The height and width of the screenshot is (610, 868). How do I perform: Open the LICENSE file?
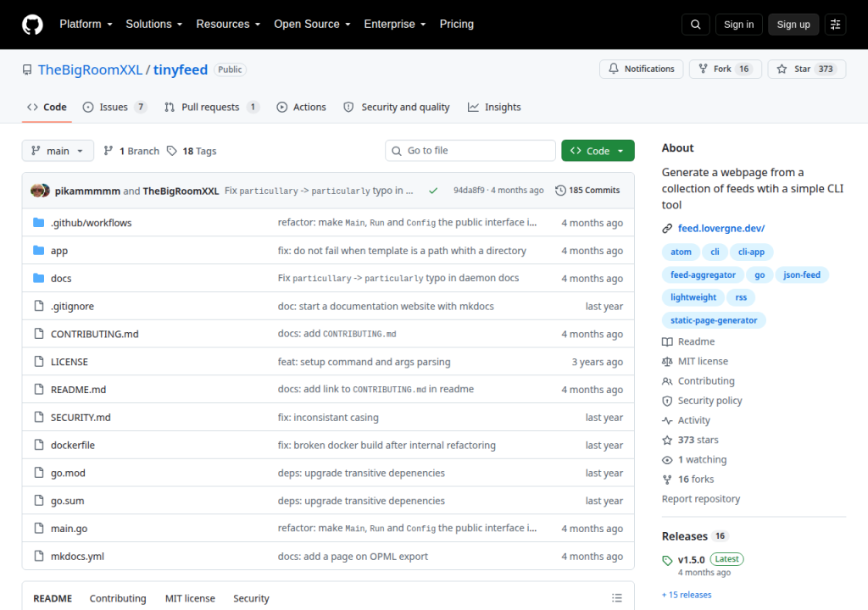[x=70, y=362]
